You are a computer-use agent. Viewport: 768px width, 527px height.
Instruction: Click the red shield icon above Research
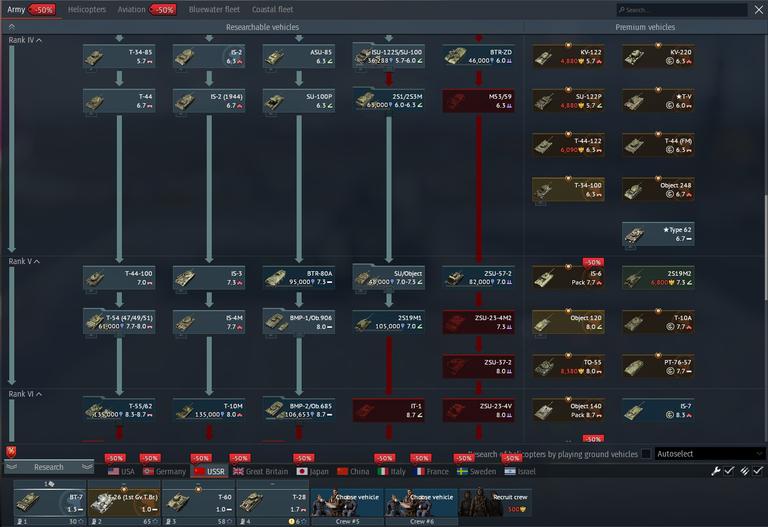[11, 452]
